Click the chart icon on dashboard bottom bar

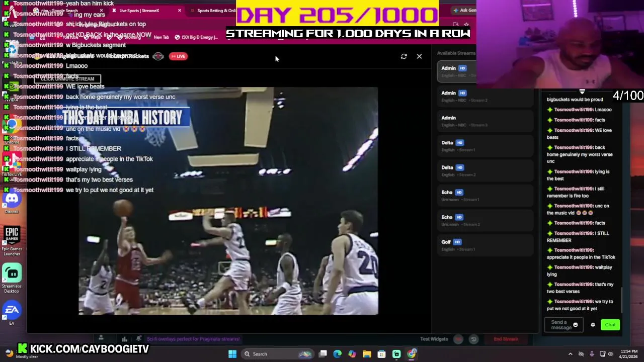coord(124,339)
